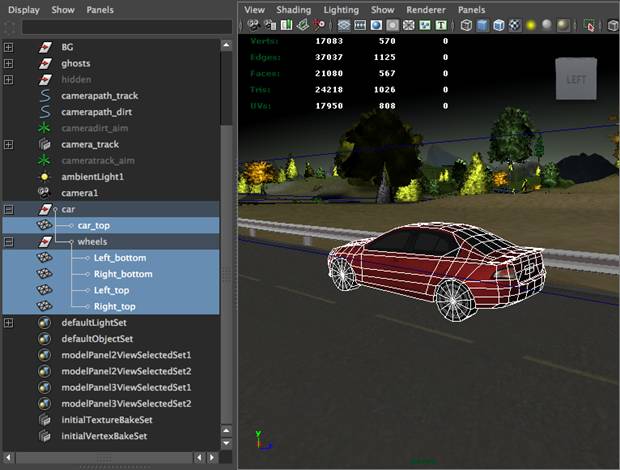Click the Smooth Shade All blue cube icon

482,25
